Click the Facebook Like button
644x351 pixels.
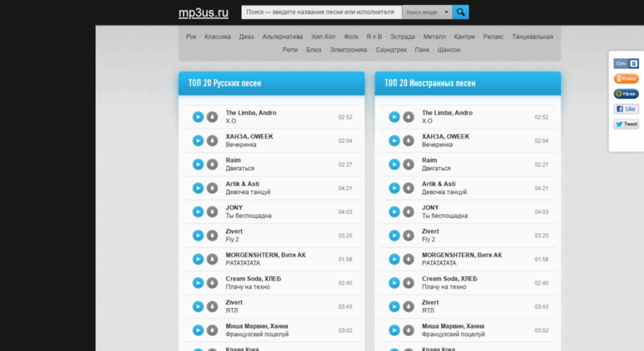click(x=627, y=109)
